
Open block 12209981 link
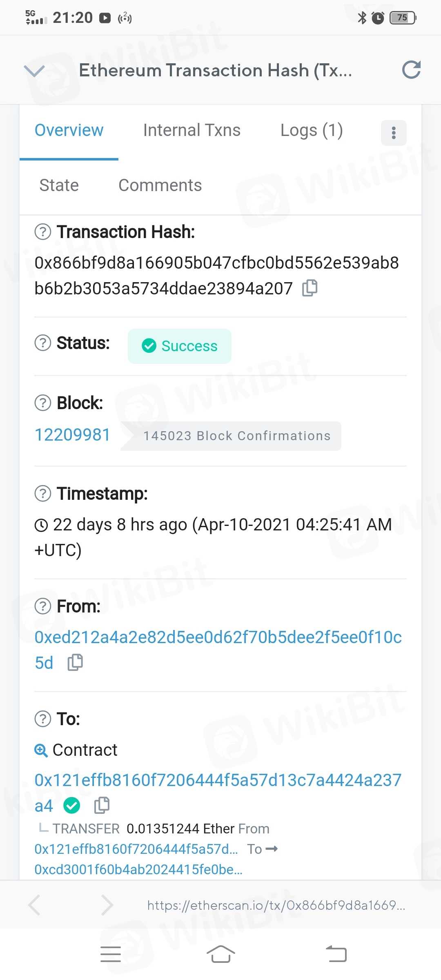point(72,435)
